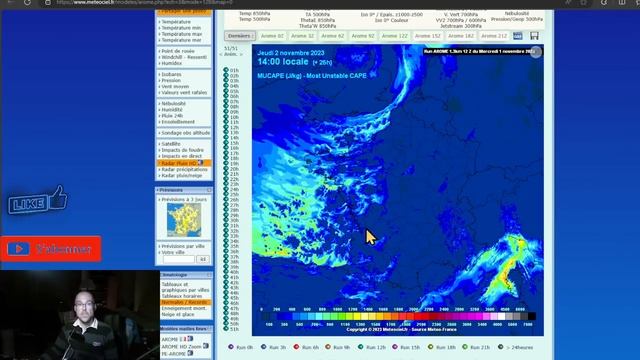Screen dimensions: 640x360
Task: Switch to the Arome 9Z run tab
Action: pos(363,36)
